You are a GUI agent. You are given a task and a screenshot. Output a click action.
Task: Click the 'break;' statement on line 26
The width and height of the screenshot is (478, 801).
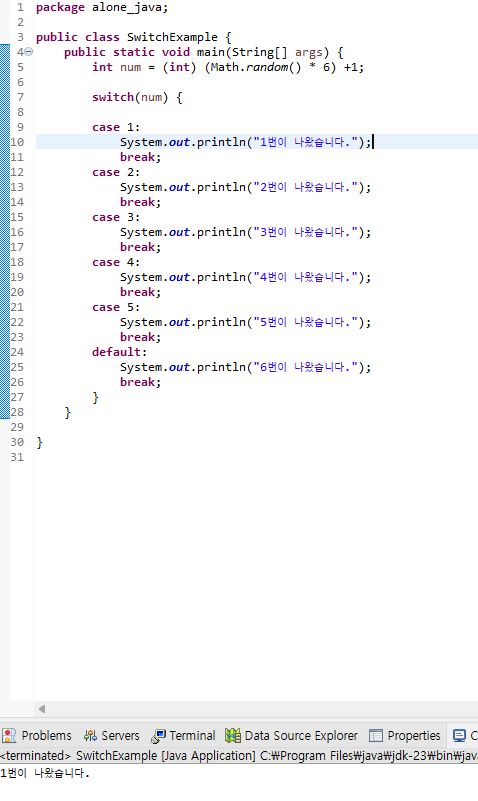tap(140, 382)
